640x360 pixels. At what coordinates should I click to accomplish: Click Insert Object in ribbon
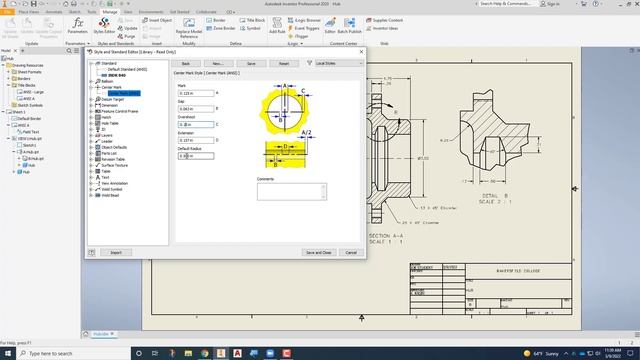pos(157,20)
